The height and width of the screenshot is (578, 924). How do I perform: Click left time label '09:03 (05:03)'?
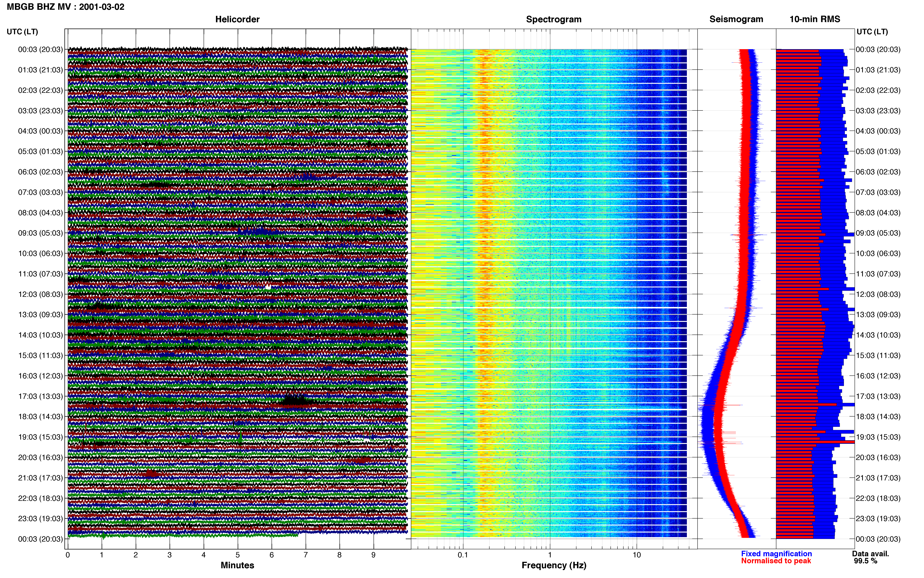(x=40, y=233)
